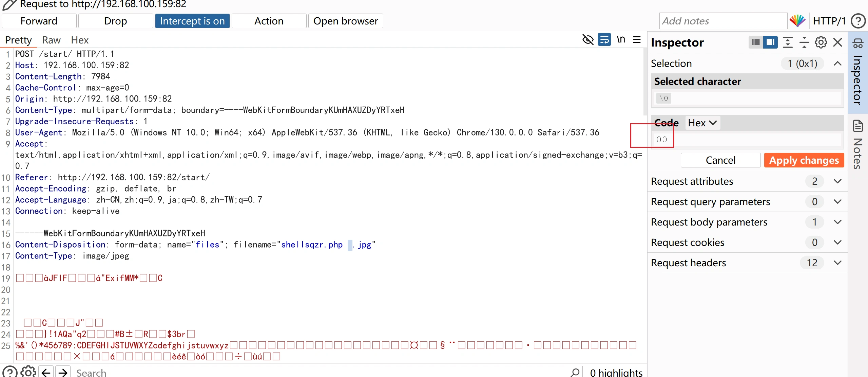Screen dimensions: 868x377
Task: Toggle line wrap icon in editor
Action: [604, 40]
